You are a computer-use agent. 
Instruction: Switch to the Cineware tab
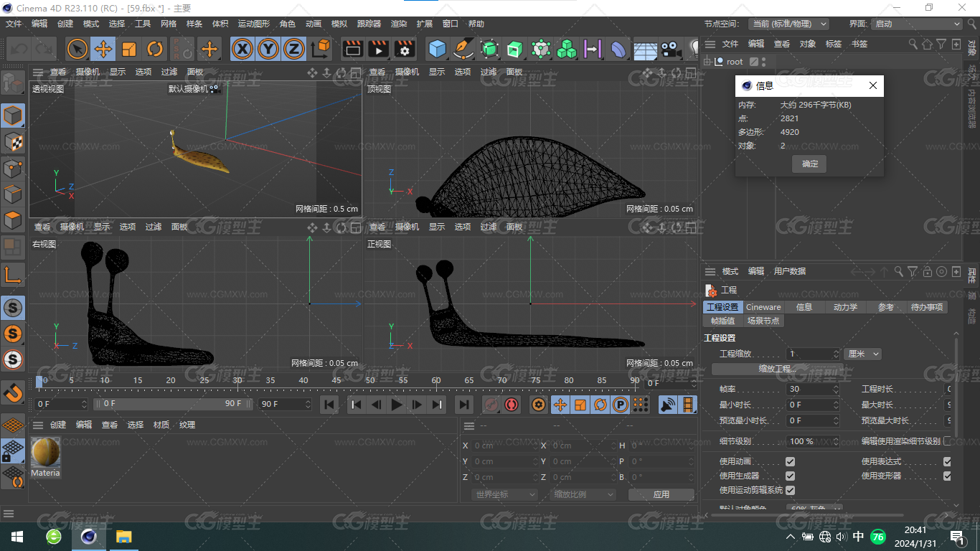[763, 307]
